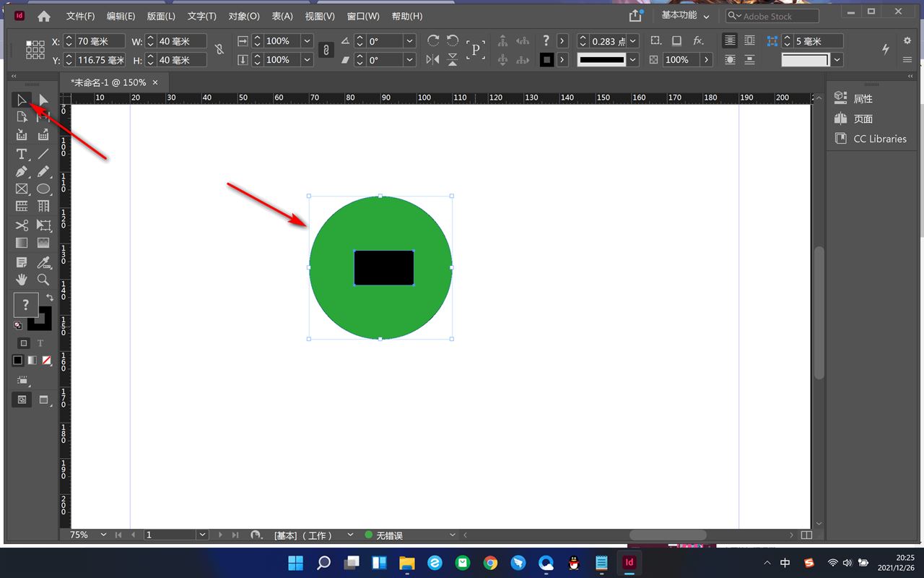Open the fx effects button
The width and height of the screenshot is (924, 578).
tap(698, 41)
